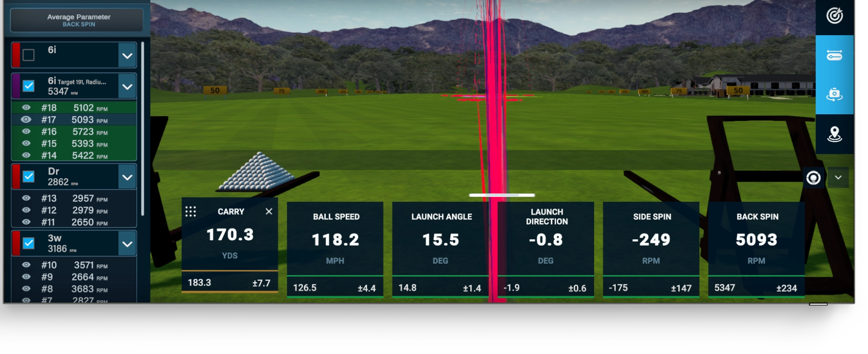Uncheck the Dr club checkbox

[x=28, y=177]
